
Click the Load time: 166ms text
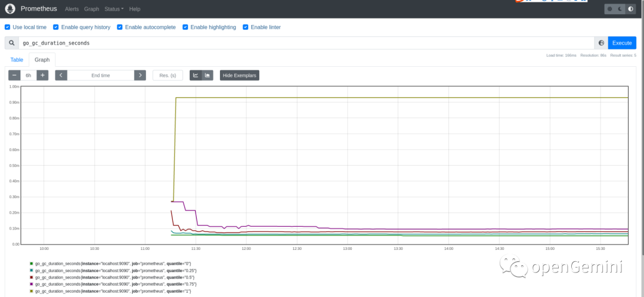coord(561,55)
